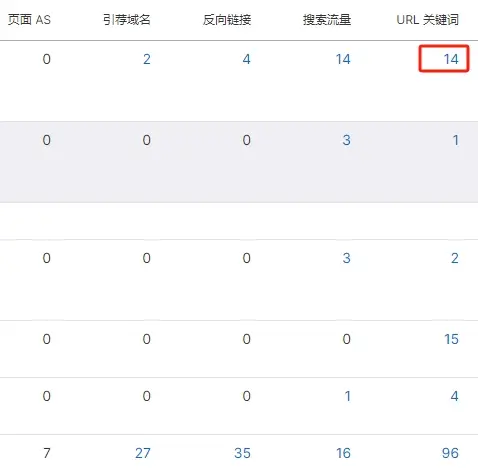Open the 反向链接 value 4 link
Image resolution: width=478 pixels, height=472 pixels.
point(246,59)
